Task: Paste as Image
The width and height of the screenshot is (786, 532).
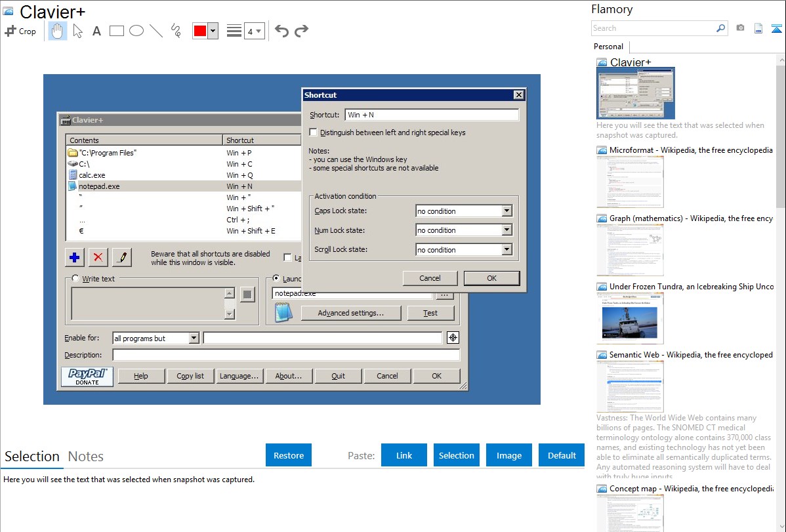Action: pos(508,455)
